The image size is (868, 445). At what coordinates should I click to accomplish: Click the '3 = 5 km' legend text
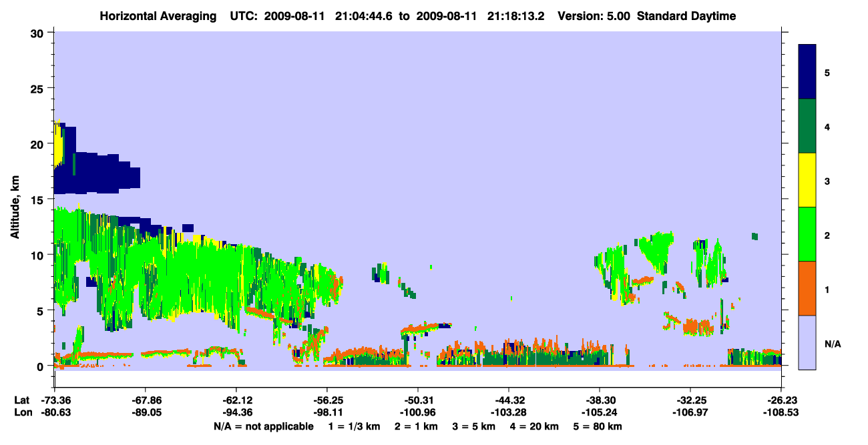(x=474, y=426)
